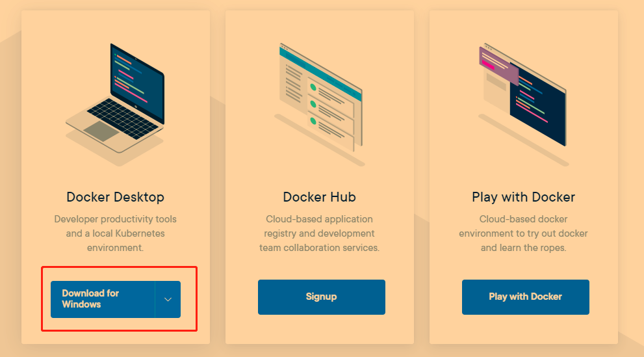Select the Docker Hub heading
644x357 pixels.
tap(319, 197)
